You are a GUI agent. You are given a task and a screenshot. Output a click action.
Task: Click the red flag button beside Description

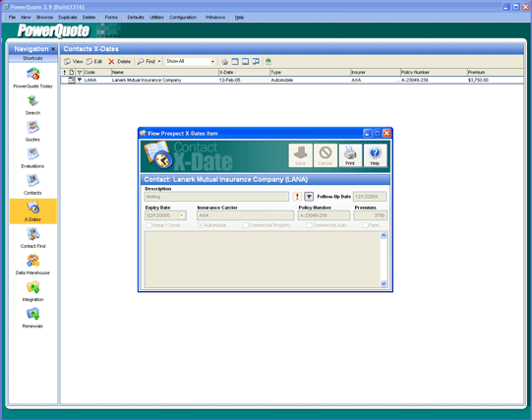coord(309,197)
